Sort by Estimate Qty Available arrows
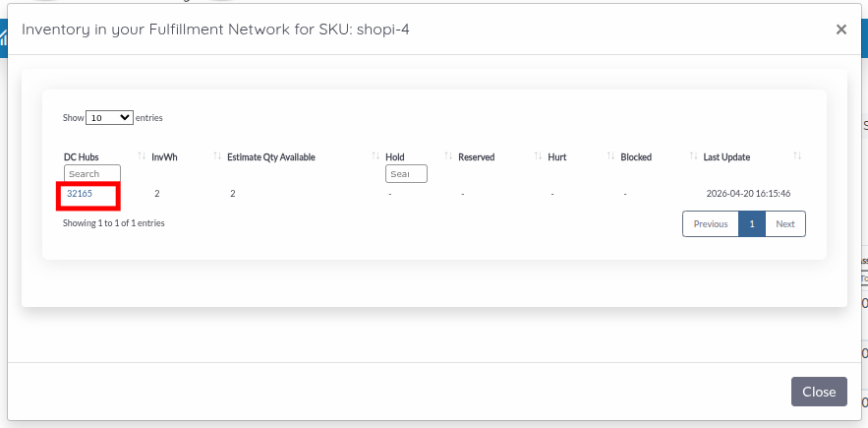This screenshot has height=428, width=868. [376, 156]
